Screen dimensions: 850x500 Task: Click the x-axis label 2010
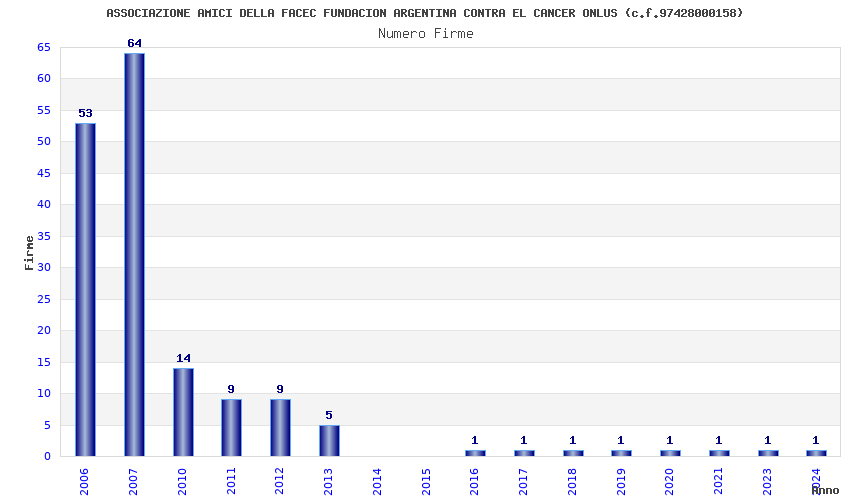click(x=182, y=482)
